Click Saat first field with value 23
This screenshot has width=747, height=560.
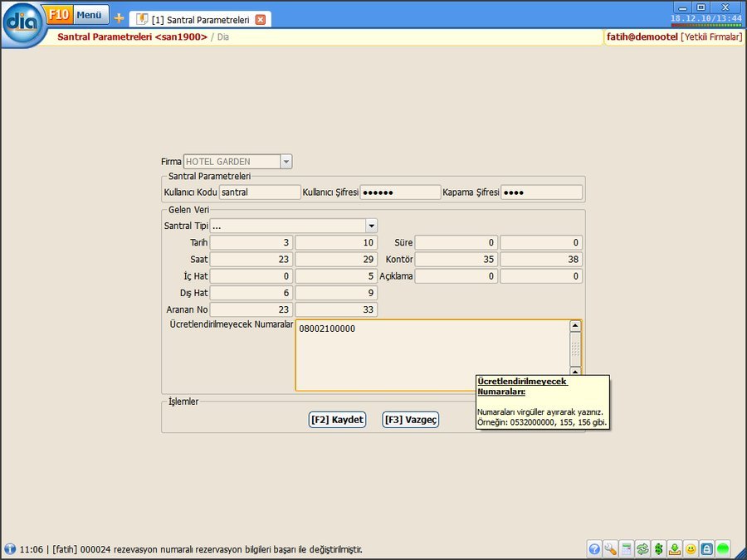click(251, 260)
